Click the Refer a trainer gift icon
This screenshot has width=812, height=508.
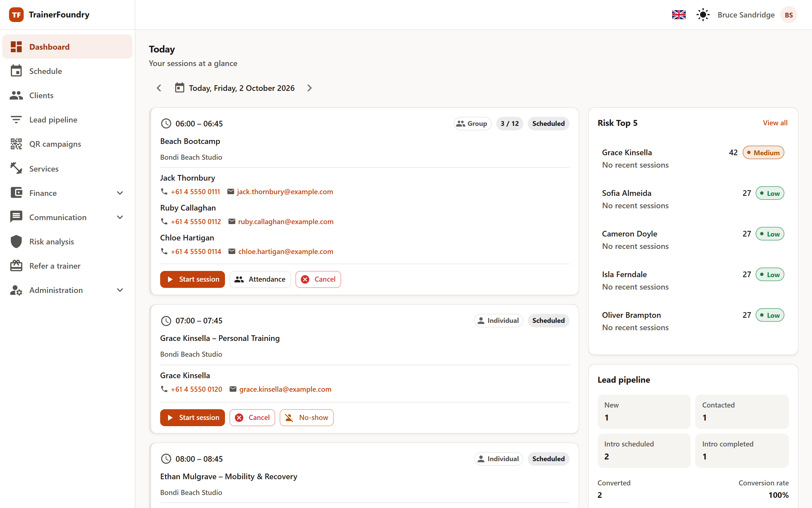[16, 266]
